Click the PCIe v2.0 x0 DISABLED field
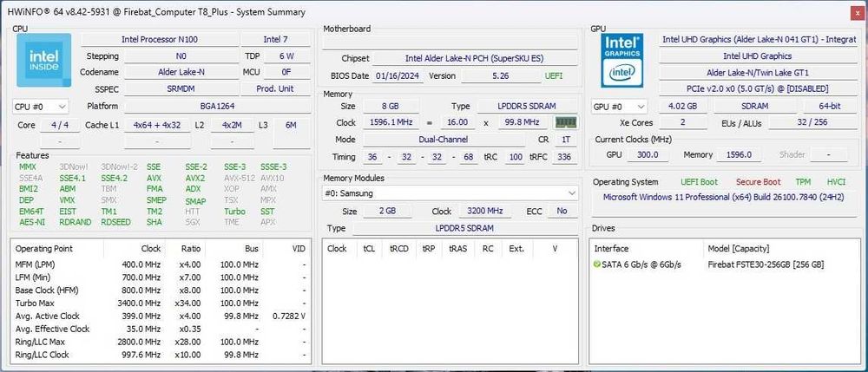This screenshot has height=372, width=868. point(759,88)
